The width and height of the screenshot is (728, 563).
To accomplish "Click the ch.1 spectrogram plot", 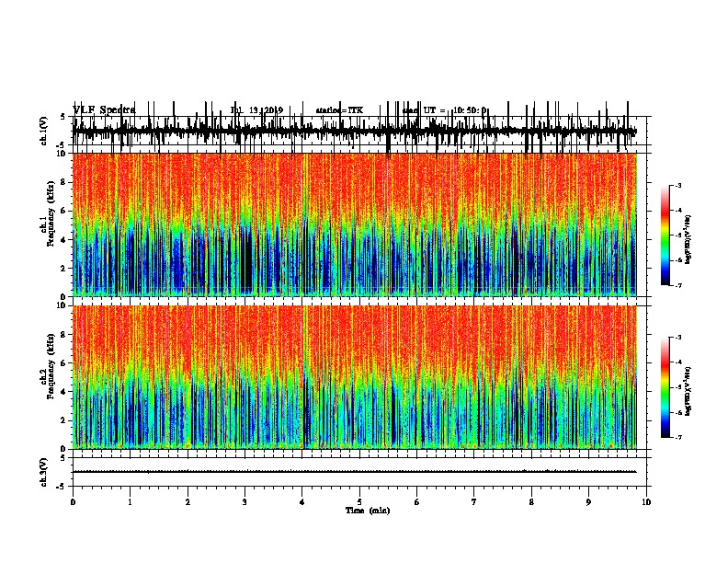I will 355,224.
